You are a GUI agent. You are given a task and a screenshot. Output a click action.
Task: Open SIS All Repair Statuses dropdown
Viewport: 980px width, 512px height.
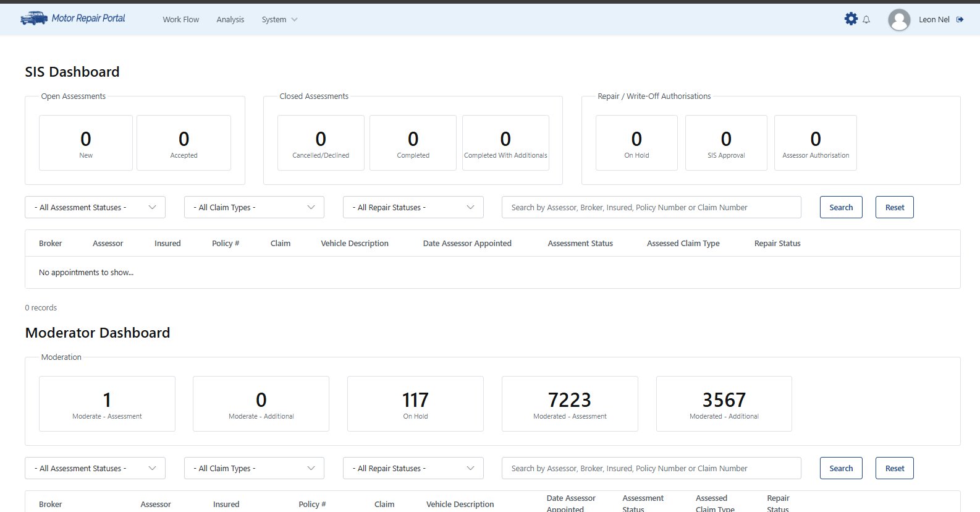[413, 208]
